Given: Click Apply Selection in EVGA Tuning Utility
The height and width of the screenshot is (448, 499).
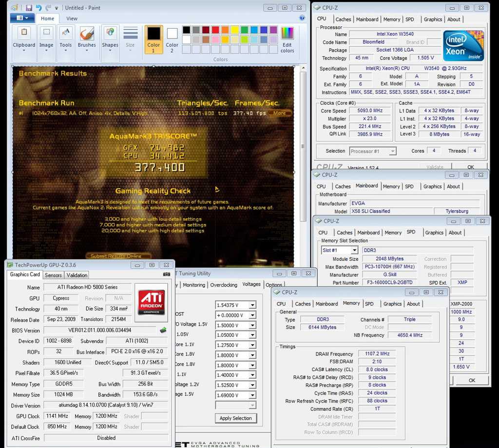Looking at the screenshot, I should [x=235, y=418].
